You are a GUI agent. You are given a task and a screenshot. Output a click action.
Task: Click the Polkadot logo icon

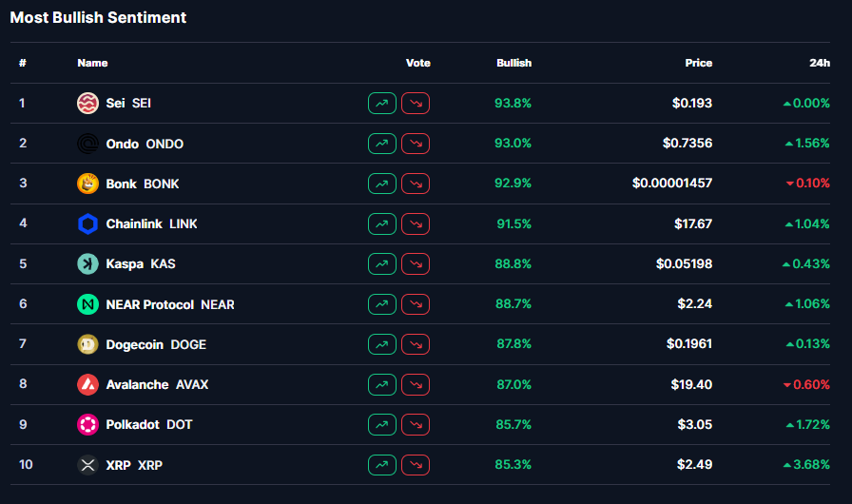coord(87,425)
